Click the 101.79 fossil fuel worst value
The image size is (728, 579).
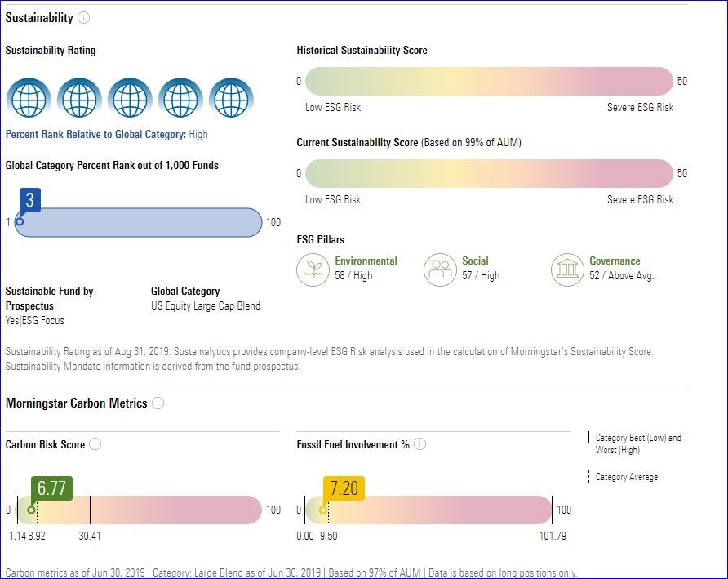(553, 536)
